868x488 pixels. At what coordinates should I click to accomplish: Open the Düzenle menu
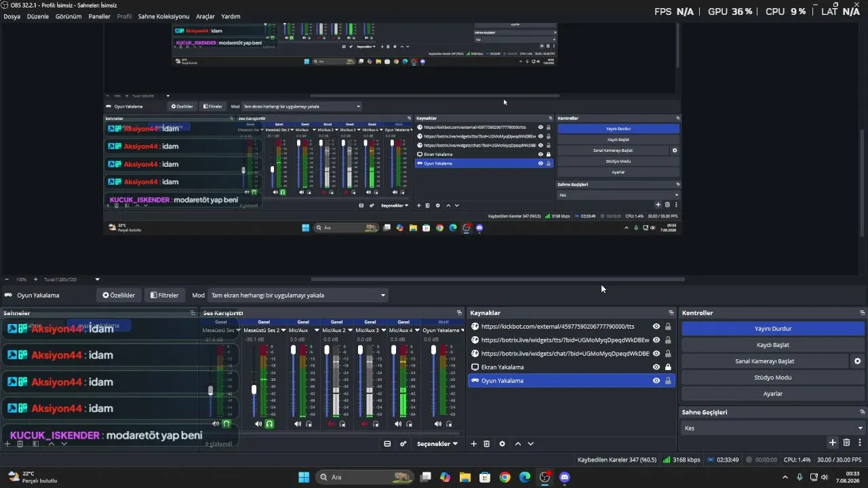(38, 16)
